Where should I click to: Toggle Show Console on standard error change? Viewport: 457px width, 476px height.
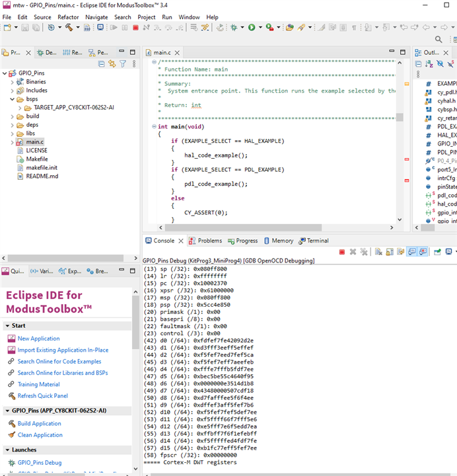tap(423, 252)
